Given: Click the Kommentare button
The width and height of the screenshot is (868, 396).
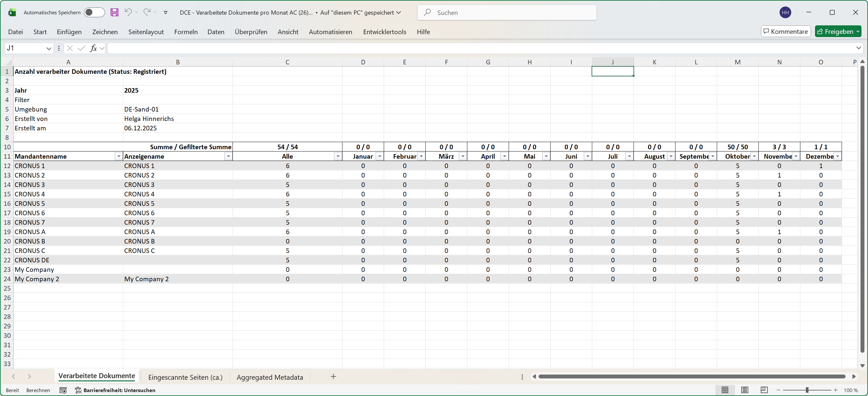Looking at the screenshot, I should tap(785, 31).
